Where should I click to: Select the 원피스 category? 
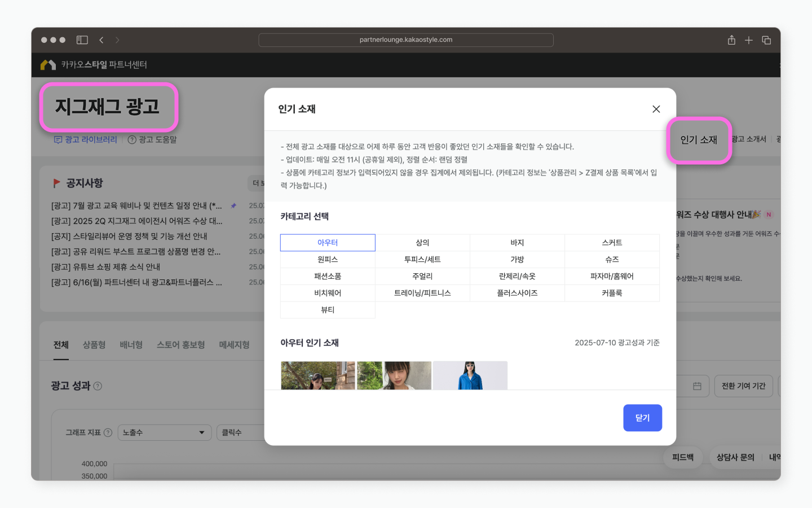coord(328,260)
